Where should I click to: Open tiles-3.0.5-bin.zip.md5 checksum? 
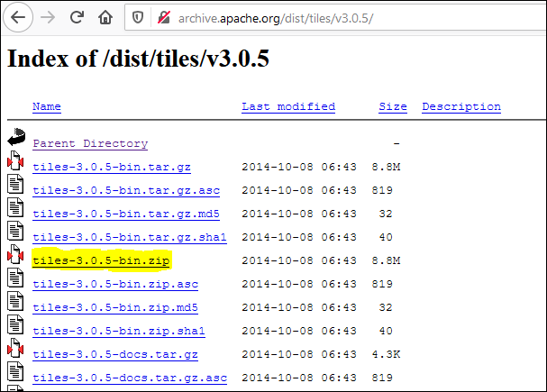115,307
